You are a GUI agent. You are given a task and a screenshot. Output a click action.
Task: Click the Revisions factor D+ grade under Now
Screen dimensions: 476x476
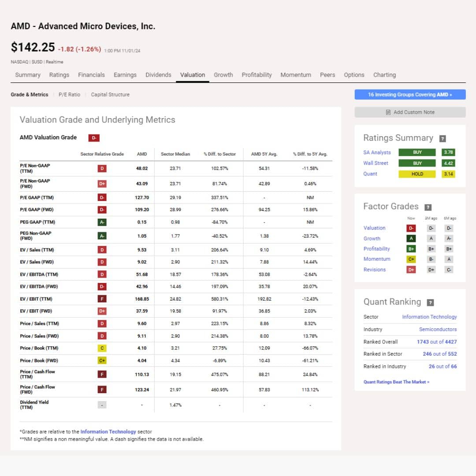coord(411,270)
